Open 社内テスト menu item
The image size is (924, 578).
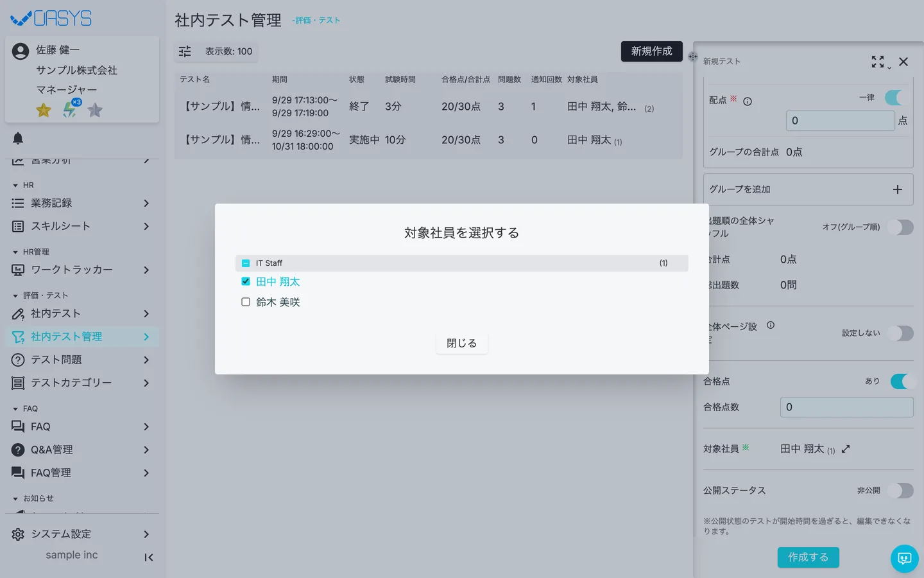[x=82, y=313]
